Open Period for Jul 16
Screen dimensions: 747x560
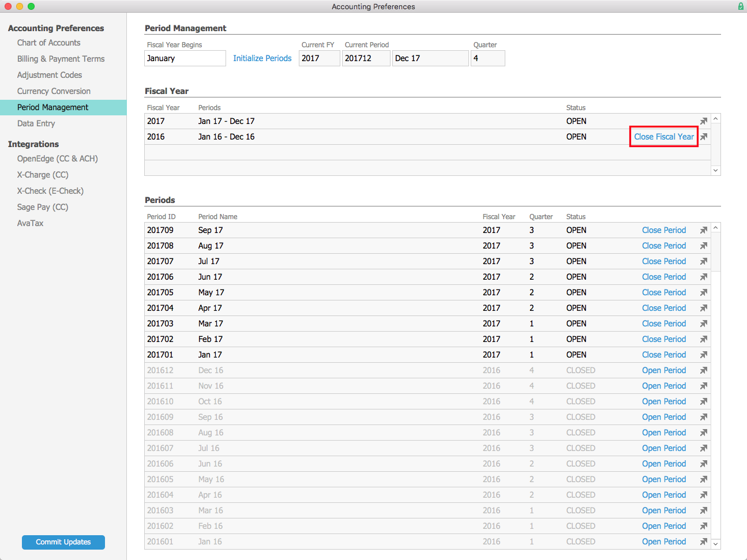coord(664,448)
